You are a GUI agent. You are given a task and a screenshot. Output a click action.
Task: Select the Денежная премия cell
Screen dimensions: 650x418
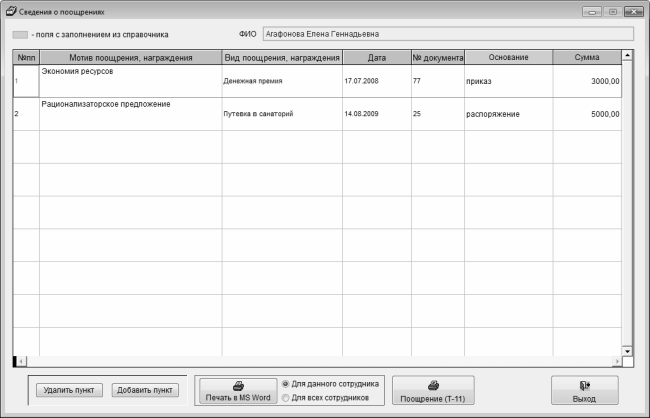click(x=281, y=81)
